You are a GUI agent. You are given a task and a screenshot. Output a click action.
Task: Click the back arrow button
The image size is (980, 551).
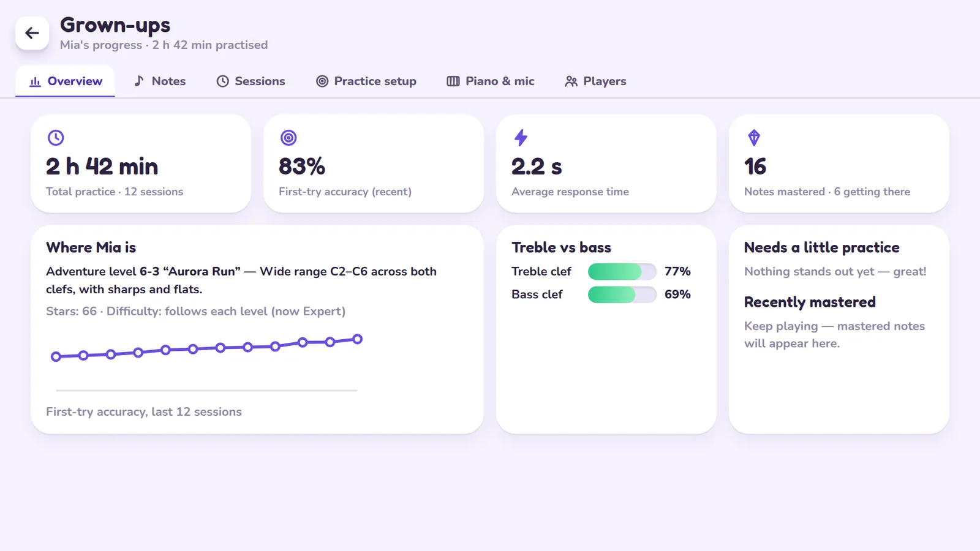(x=32, y=33)
